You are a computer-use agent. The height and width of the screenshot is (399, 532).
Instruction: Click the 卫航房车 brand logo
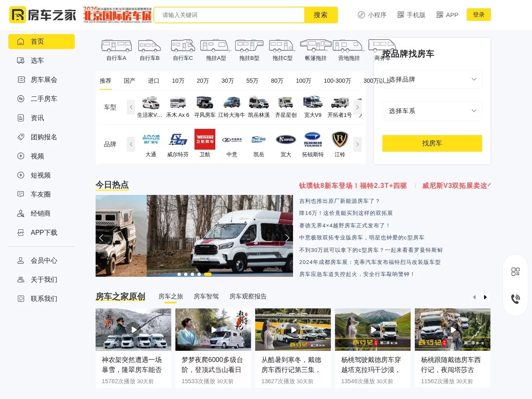[x=204, y=139]
